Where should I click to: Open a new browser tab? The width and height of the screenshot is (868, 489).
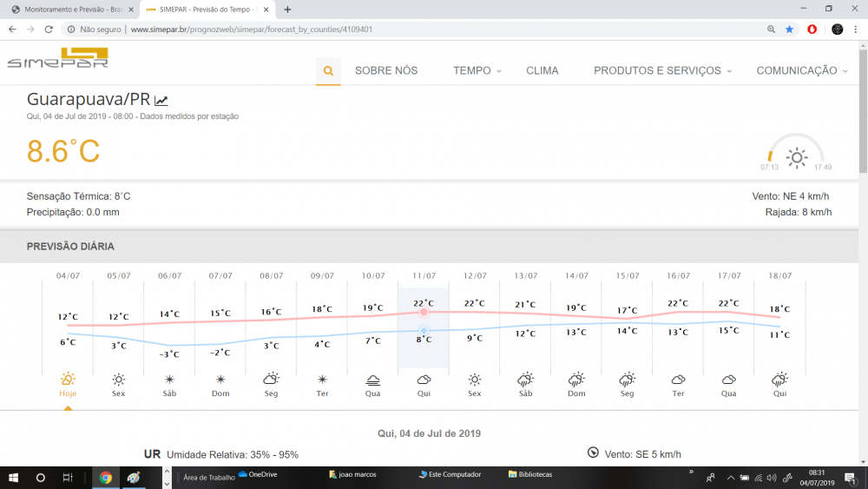[288, 9]
